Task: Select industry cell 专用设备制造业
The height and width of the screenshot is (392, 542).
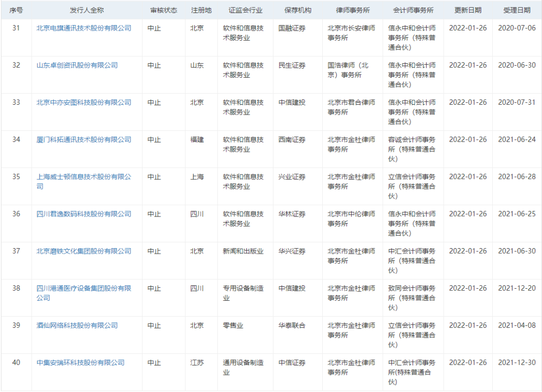Action: 243,293
